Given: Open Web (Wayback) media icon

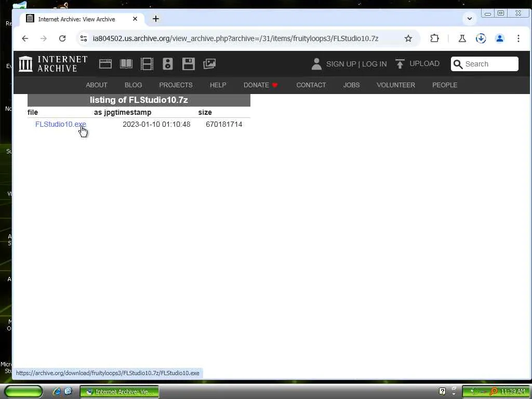Looking at the screenshot, I should point(105,64).
